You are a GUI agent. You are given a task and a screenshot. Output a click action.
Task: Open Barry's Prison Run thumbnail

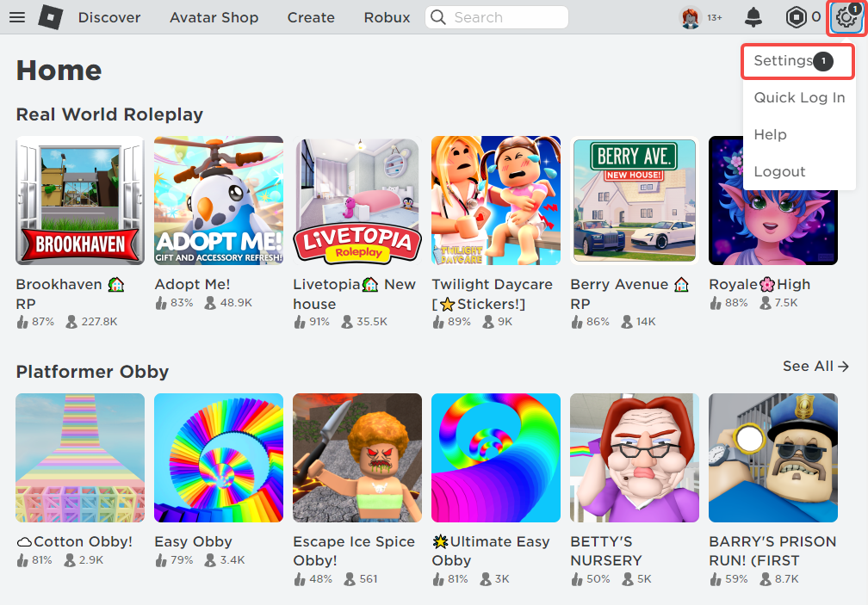coord(772,457)
